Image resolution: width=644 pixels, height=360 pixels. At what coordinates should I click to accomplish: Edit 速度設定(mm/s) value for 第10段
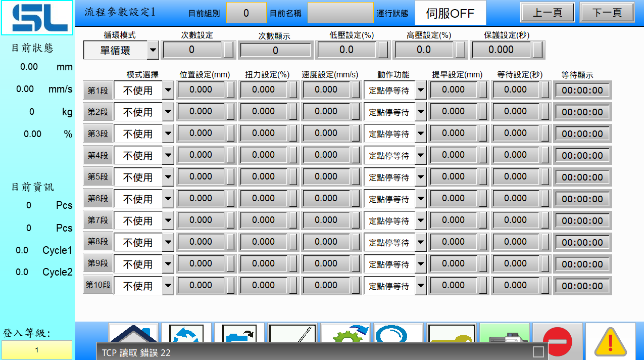click(x=326, y=286)
